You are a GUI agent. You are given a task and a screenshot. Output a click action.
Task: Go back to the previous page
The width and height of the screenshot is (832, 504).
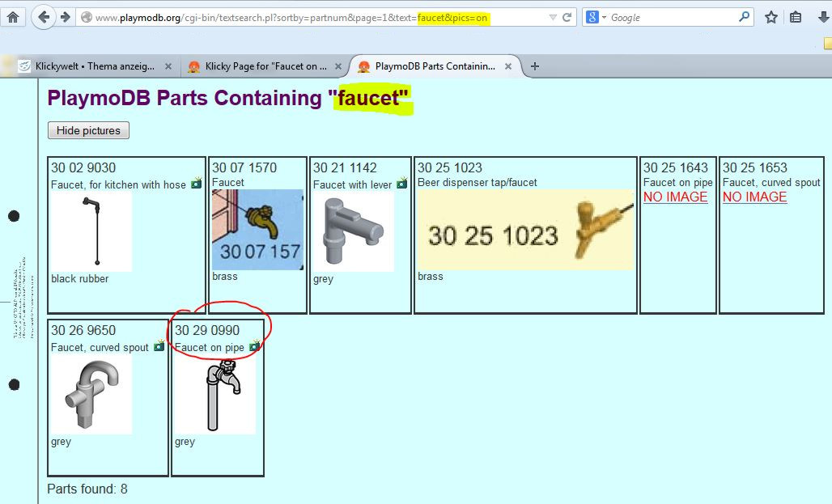[x=43, y=16]
